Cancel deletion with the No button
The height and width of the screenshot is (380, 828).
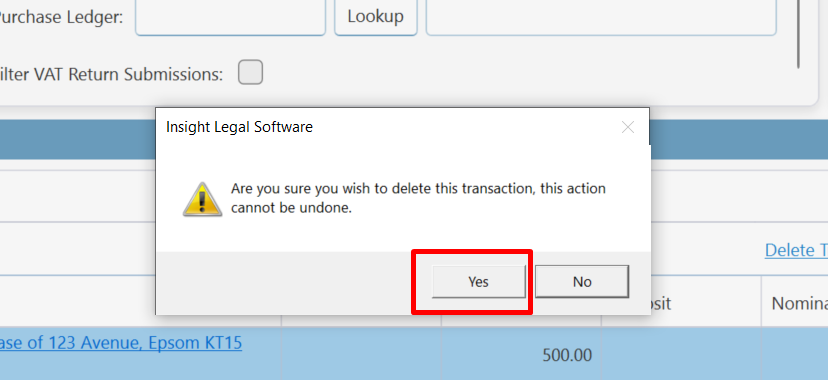click(x=582, y=282)
